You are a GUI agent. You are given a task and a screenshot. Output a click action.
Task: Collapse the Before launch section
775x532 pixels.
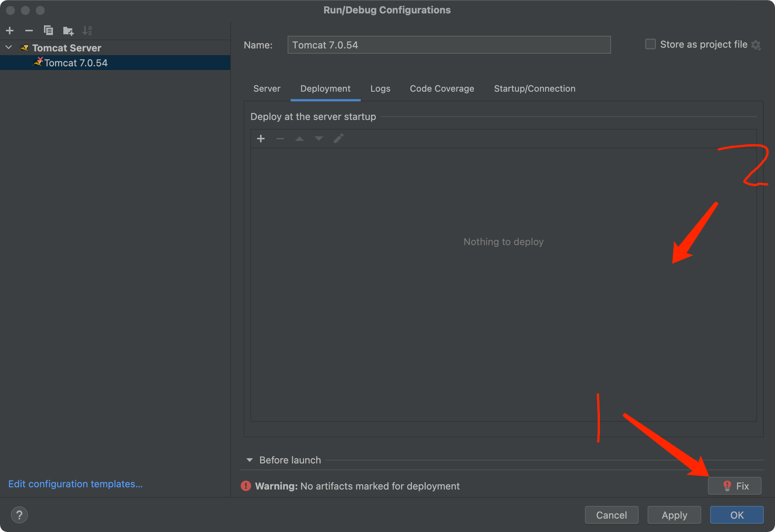[250, 460]
